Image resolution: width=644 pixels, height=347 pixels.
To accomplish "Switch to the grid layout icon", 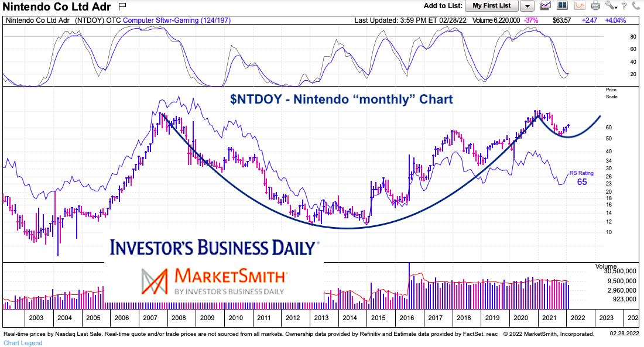I will [562, 6].
